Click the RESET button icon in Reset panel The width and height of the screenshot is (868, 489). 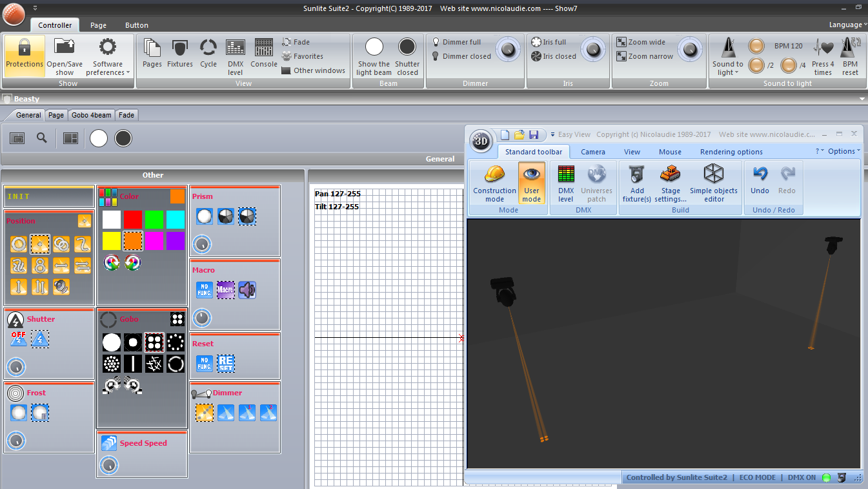point(226,364)
